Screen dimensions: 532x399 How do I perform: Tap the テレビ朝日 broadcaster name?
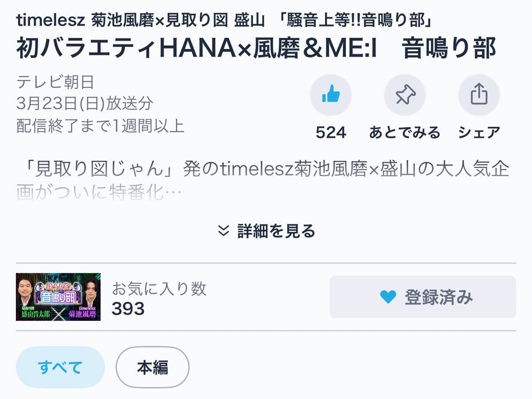(55, 83)
